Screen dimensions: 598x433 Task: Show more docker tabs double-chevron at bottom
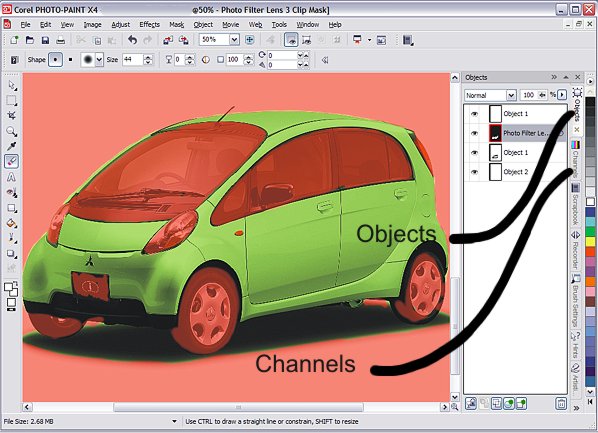(576, 408)
